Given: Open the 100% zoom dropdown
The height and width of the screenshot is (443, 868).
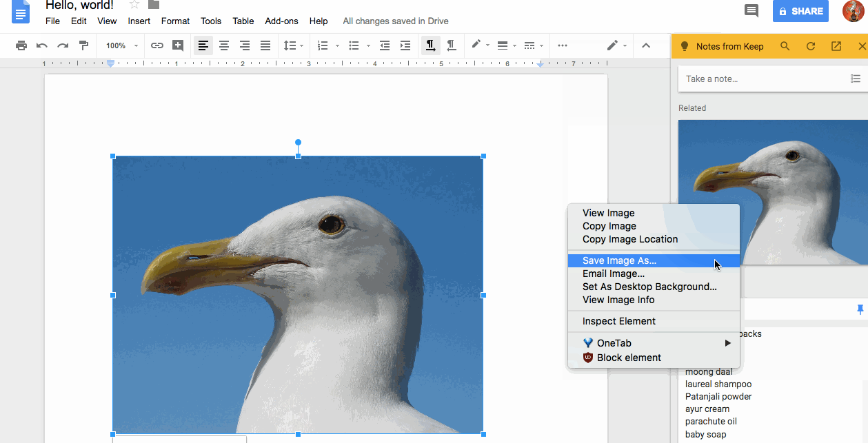Looking at the screenshot, I should pos(121,45).
